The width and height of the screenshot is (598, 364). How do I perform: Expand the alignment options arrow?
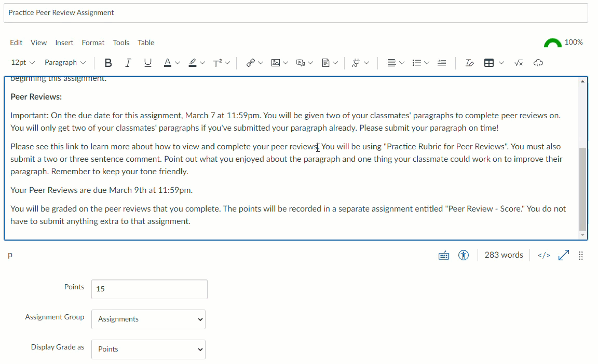point(402,63)
